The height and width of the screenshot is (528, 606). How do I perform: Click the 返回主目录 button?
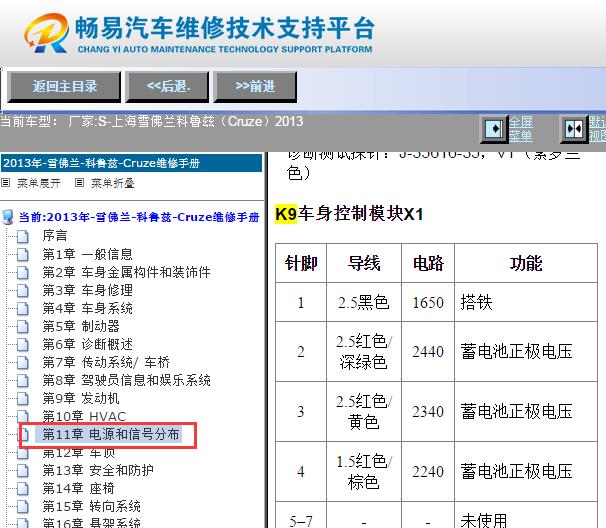[64, 87]
